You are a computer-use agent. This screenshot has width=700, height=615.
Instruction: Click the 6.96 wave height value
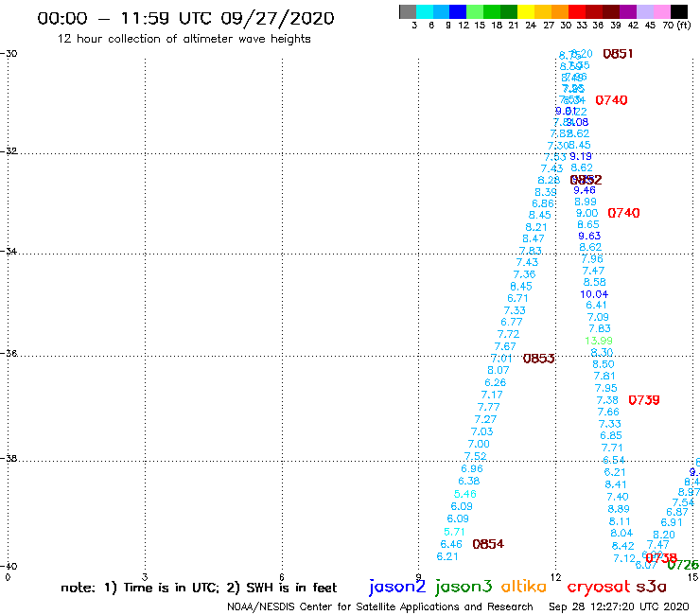[472, 469]
